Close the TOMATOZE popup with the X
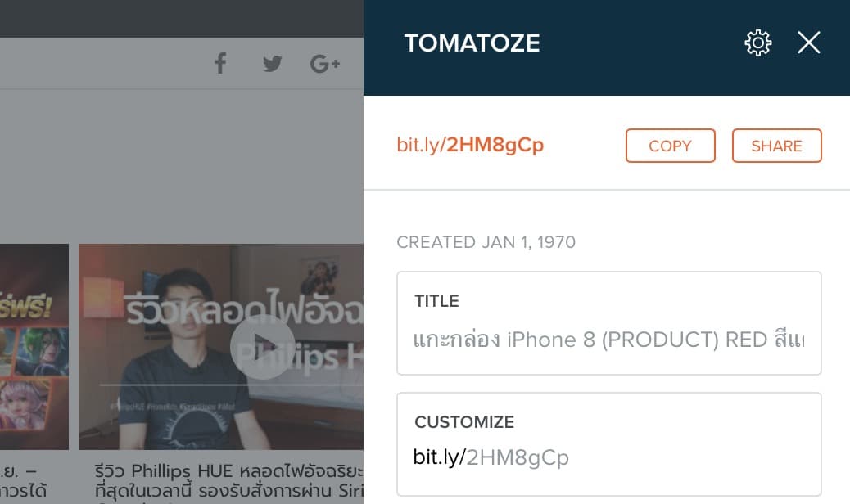Viewport: 850px width, 504px height. tap(808, 43)
